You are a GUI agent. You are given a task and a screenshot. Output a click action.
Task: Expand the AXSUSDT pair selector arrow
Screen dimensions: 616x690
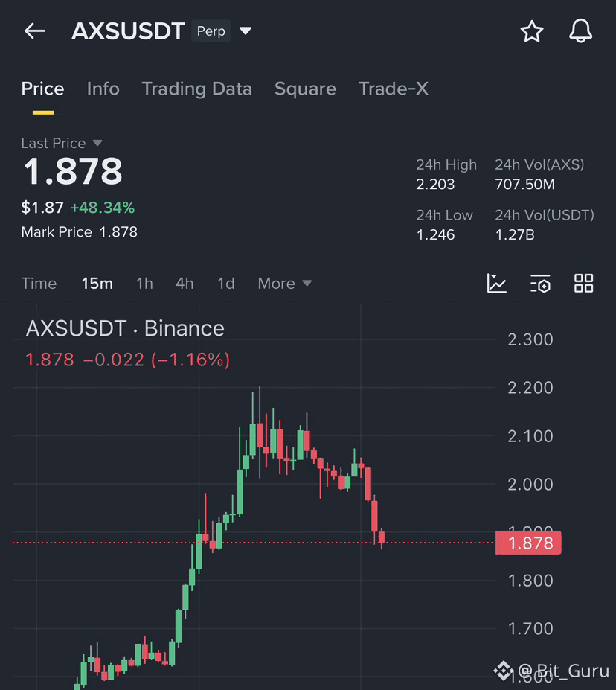[x=246, y=31]
